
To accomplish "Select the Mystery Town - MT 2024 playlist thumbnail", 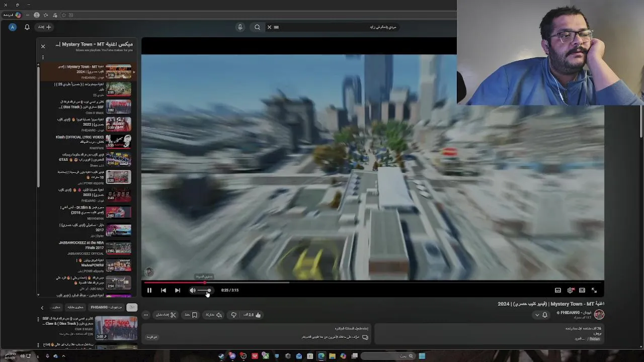I will 118,71.
